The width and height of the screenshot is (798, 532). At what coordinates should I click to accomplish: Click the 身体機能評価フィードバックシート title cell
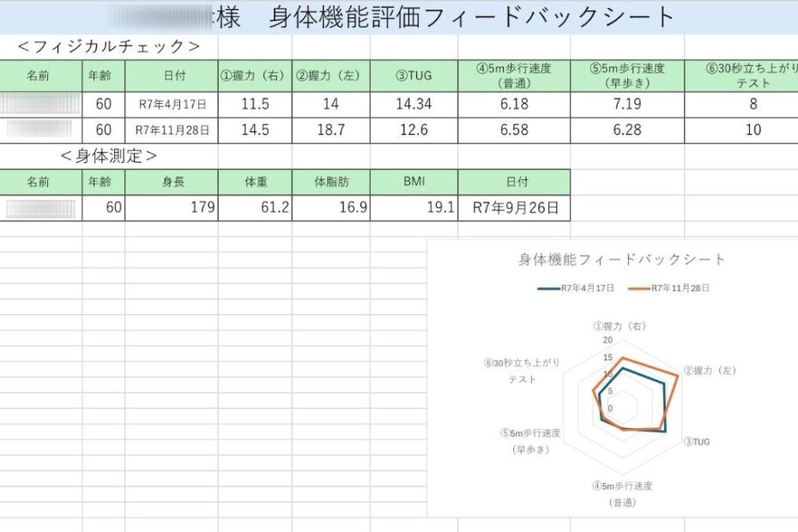coord(472,17)
